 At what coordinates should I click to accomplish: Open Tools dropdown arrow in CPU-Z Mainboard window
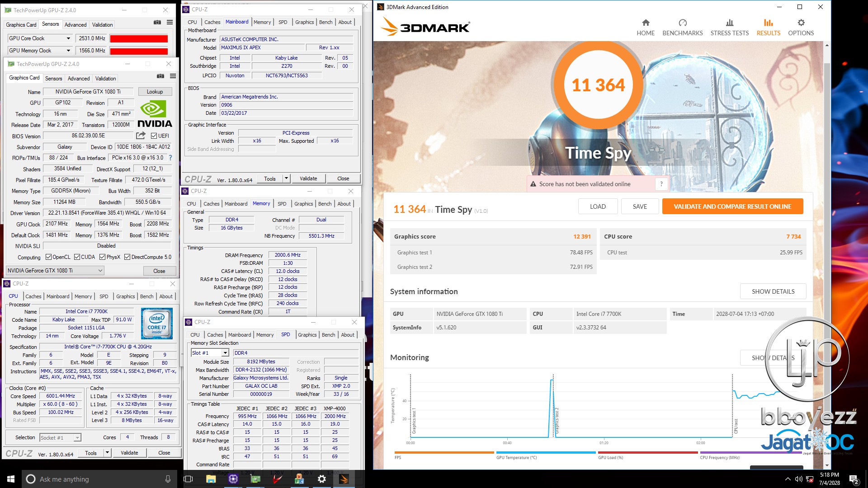pyautogui.click(x=286, y=178)
